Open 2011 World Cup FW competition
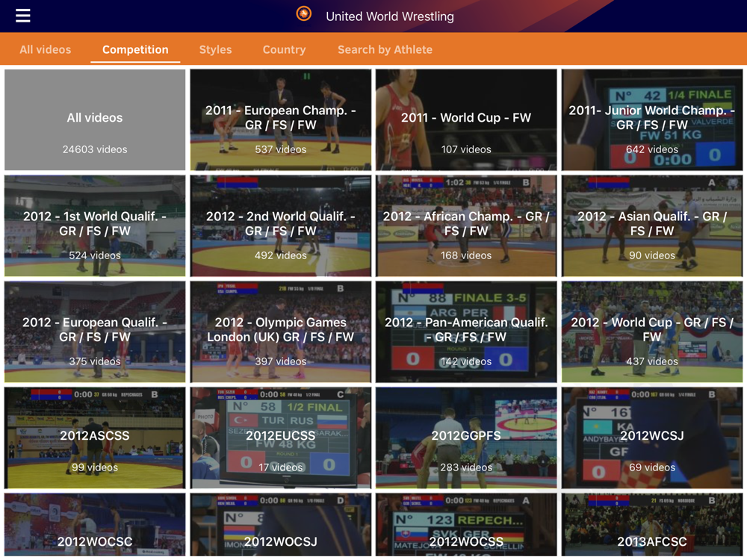The image size is (747, 560). tap(466, 120)
